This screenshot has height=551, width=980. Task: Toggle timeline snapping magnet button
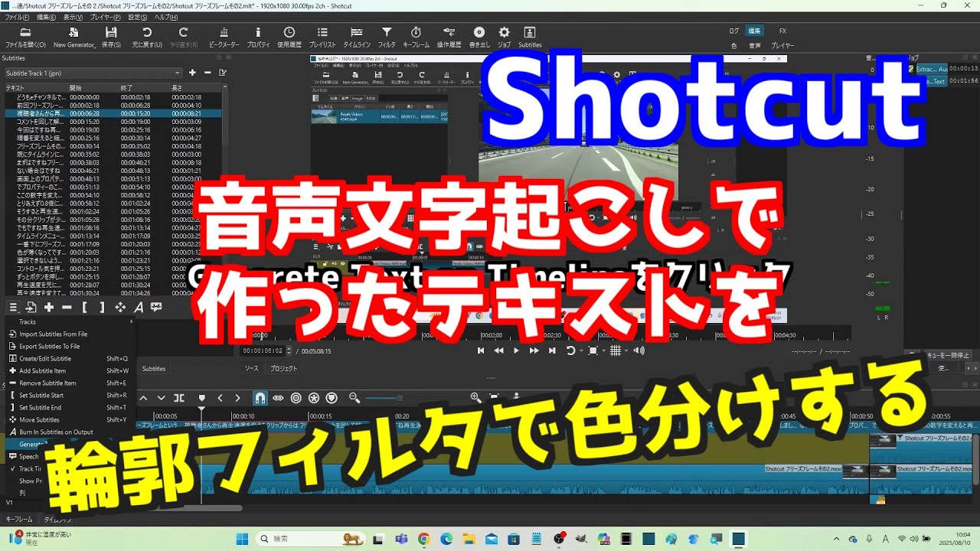(x=260, y=398)
